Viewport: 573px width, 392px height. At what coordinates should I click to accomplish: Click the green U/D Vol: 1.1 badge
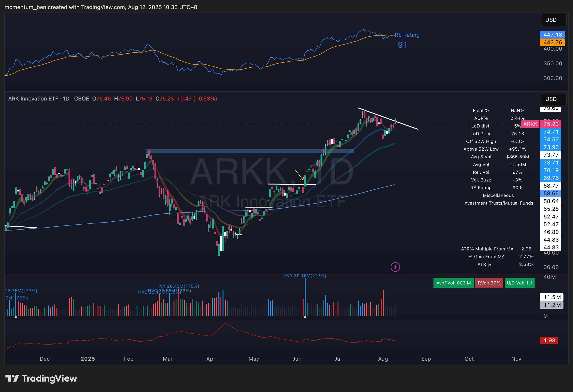(x=519, y=283)
